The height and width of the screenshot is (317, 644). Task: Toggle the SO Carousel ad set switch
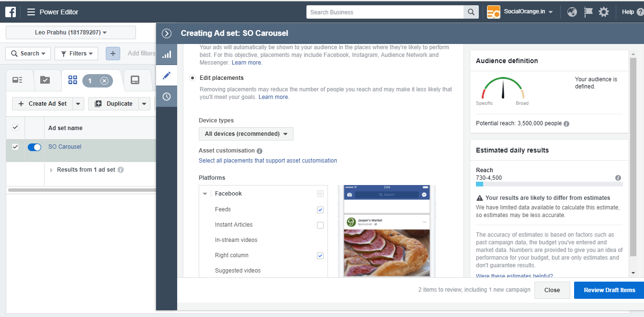pyautogui.click(x=34, y=147)
